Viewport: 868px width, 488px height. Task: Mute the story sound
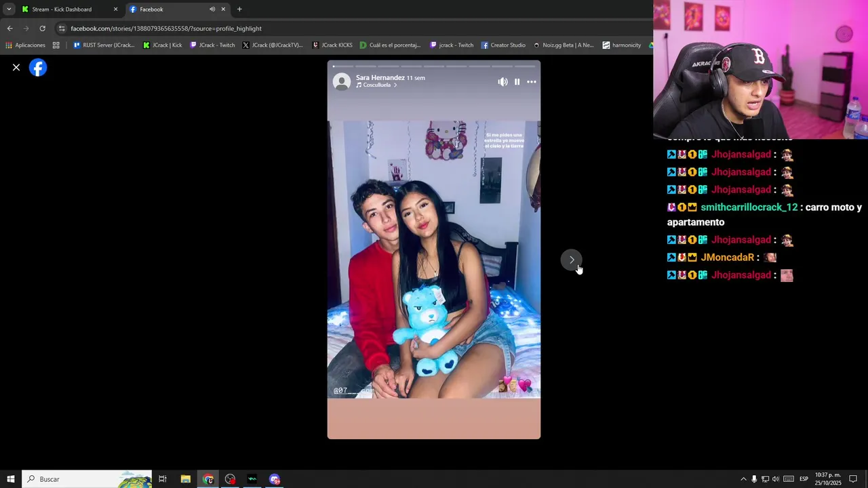tap(502, 82)
